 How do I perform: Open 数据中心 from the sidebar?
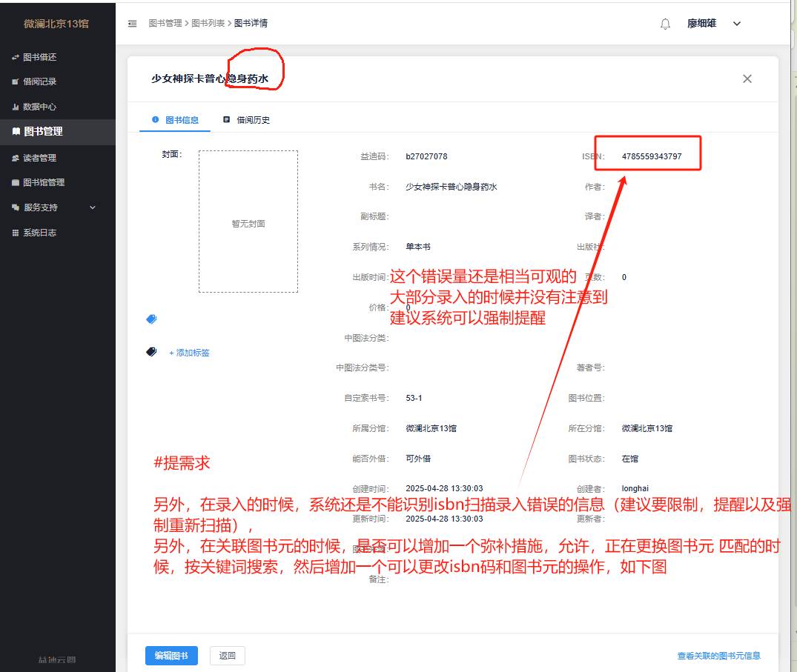(40, 107)
